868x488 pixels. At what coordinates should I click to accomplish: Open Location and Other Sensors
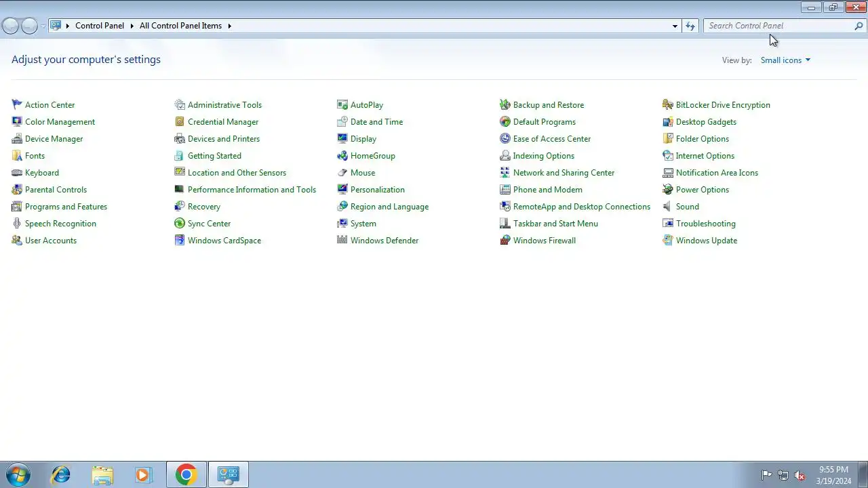237,172
